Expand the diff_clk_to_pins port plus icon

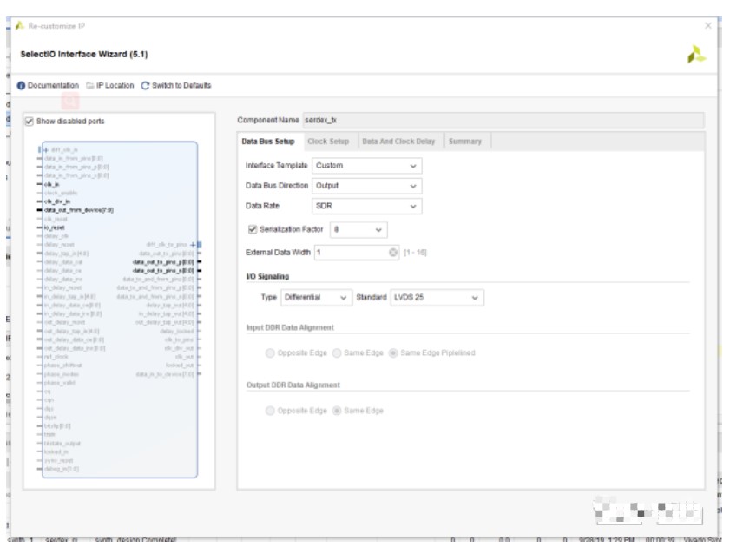point(193,245)
